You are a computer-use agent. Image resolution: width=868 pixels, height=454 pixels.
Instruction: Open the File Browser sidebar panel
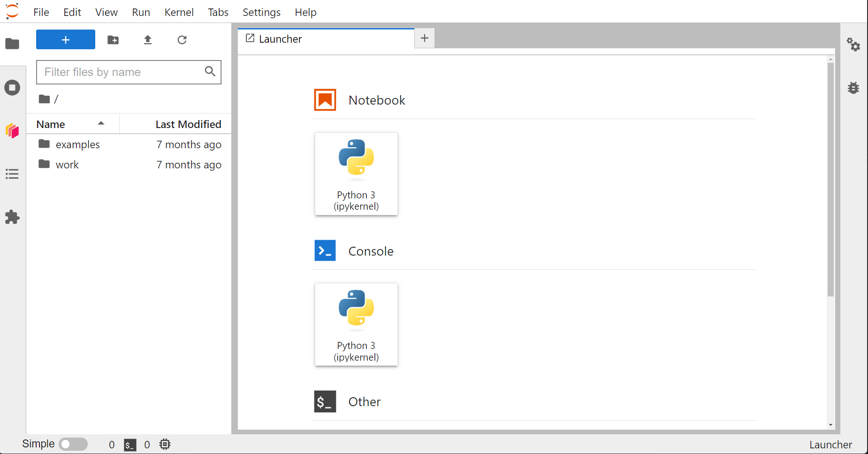[12, 44]
